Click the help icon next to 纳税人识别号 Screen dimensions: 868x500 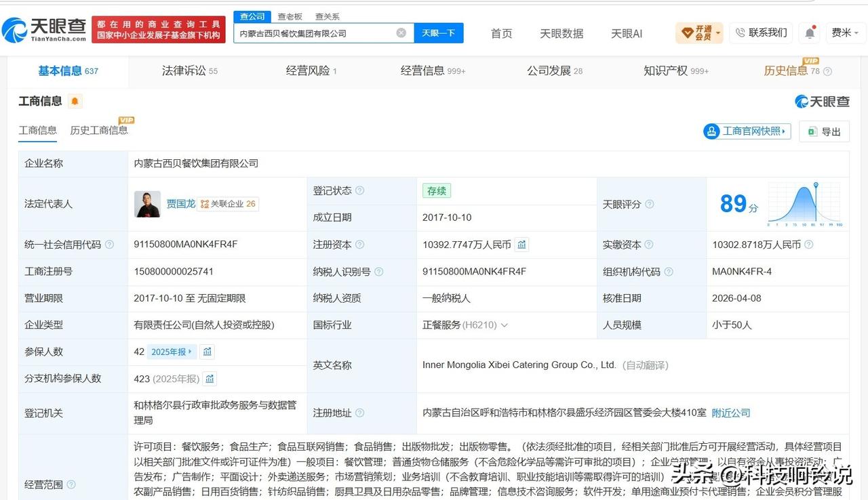pyautogui.click(x=378, y=272)
